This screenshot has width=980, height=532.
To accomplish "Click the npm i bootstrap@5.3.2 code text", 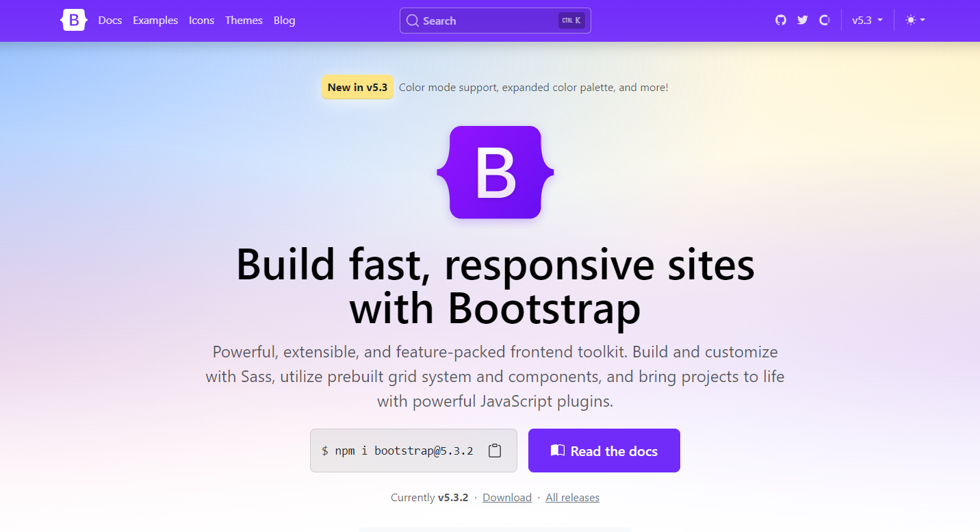I will (x=404, y=451).
